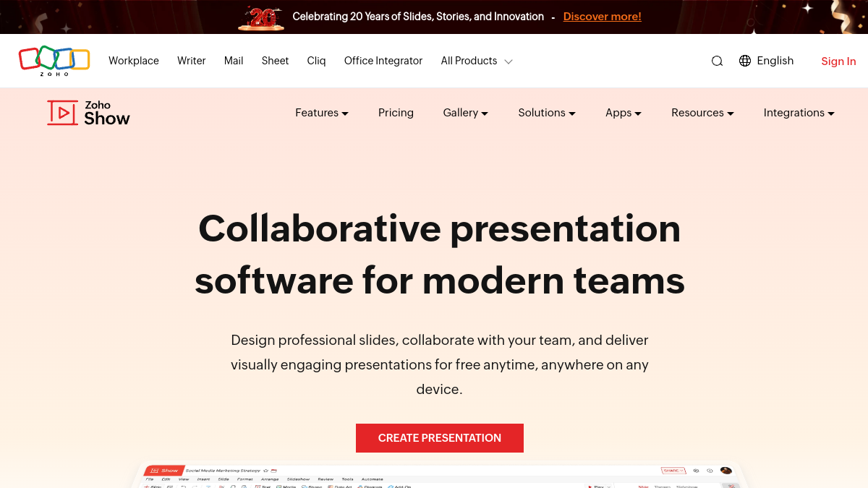Expand the Gallery menu

466,113
